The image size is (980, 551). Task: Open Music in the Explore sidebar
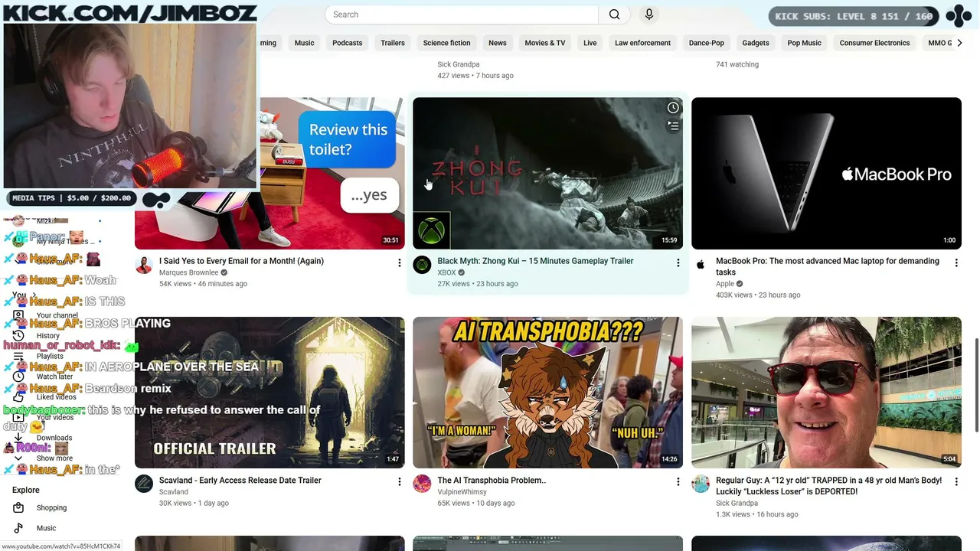46,528
